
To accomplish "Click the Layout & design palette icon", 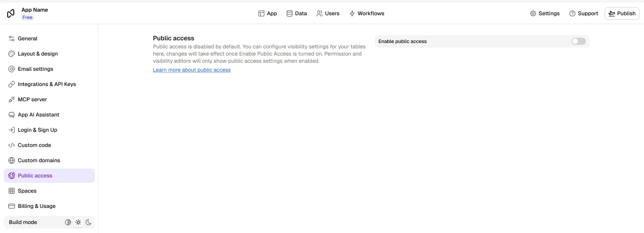I will pyautogui.click(x=12, y=54).
